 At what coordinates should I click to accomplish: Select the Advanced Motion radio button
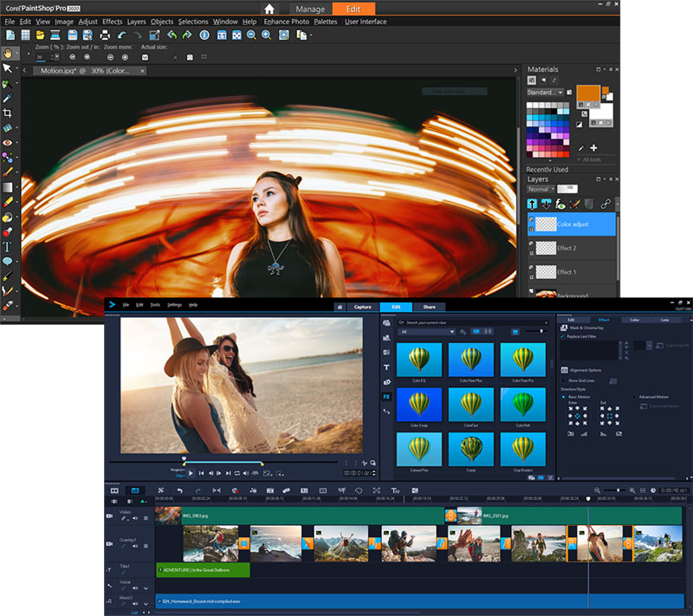634,397
